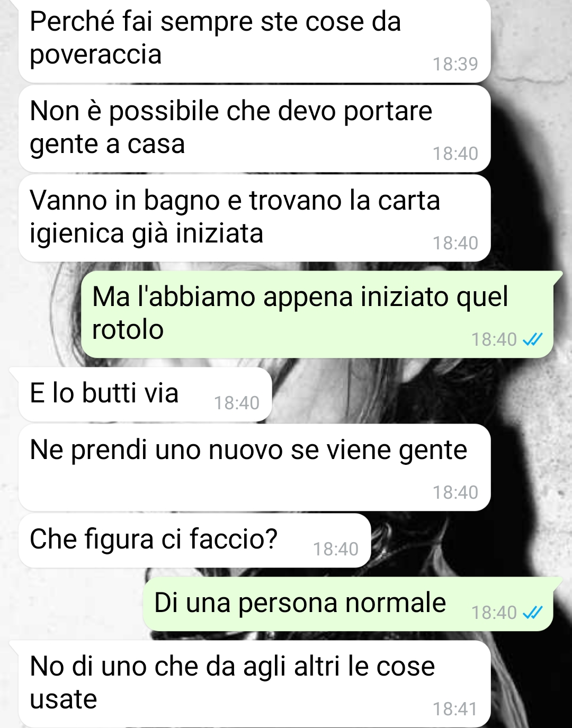Tap the message about 'carta igienica già iniziata'
572x728 pixels.
click(x=254, y=218)
